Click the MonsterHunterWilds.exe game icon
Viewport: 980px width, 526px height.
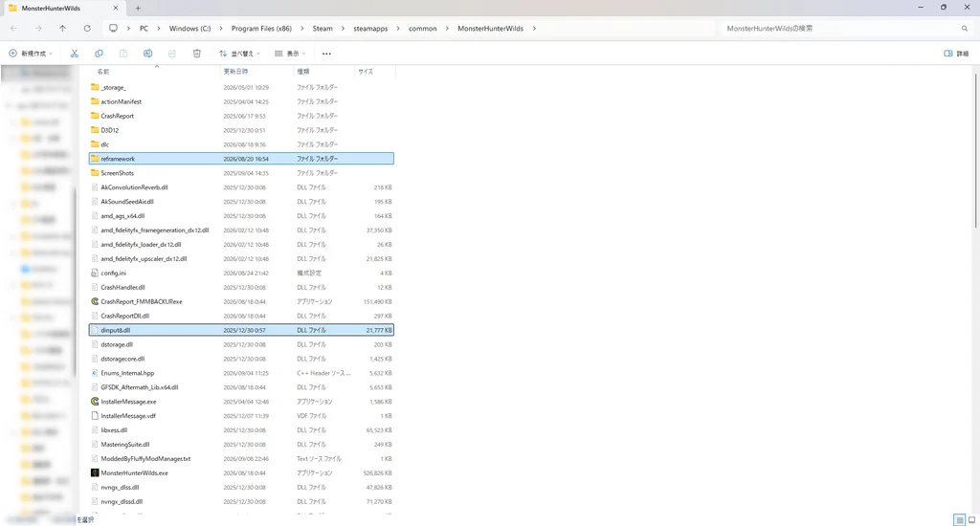[x=95, y=472]
